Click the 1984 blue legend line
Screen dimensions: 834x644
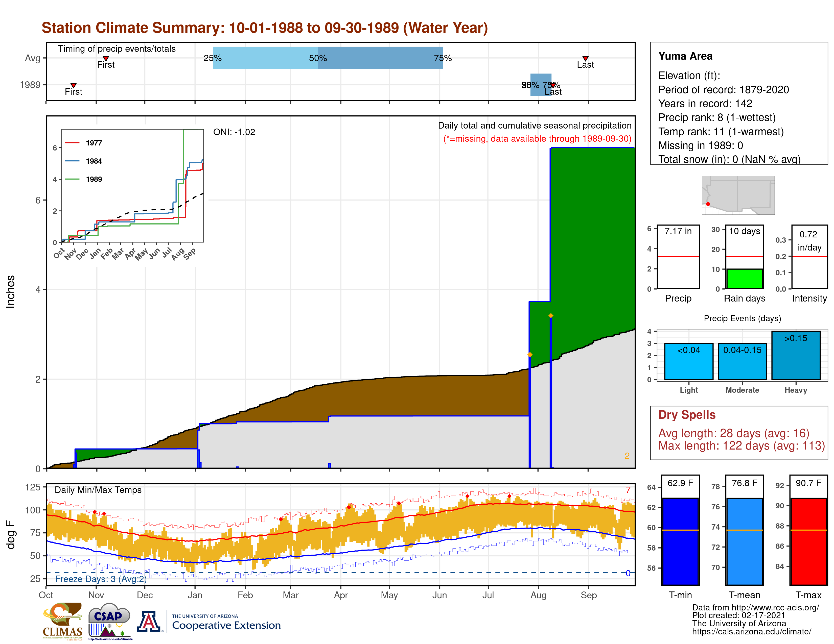click(x=72, y=161)
